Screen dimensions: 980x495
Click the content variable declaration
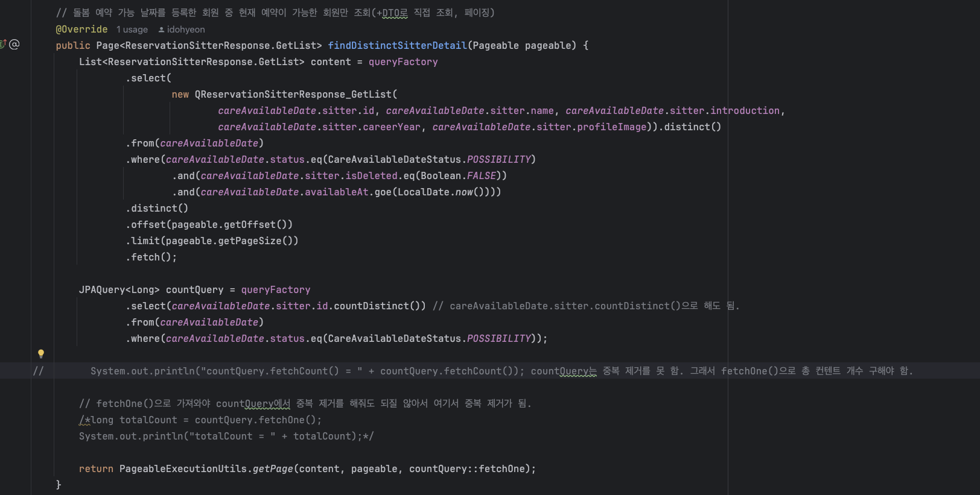point(331,62)
